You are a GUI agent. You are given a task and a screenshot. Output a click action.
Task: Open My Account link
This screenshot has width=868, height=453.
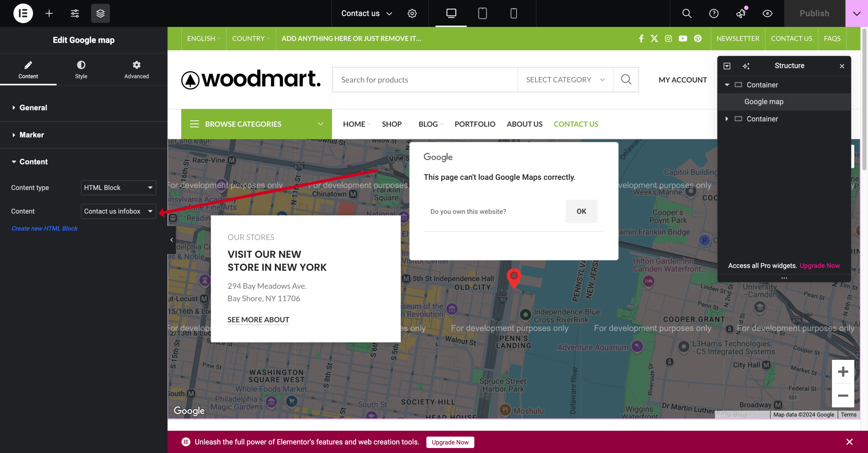click(x=683, y=80)
